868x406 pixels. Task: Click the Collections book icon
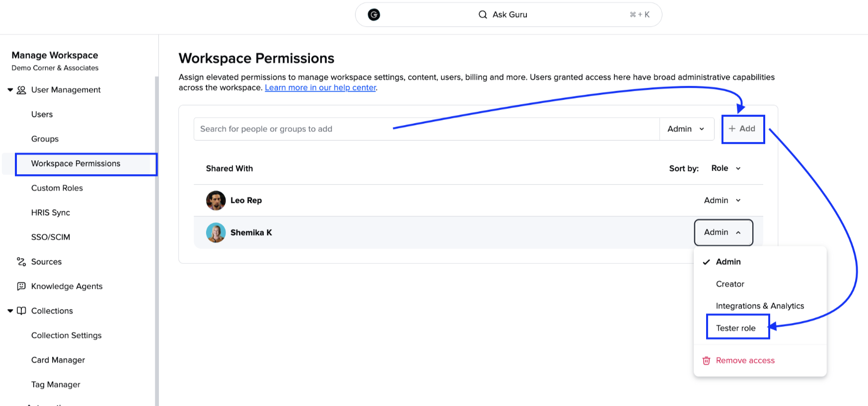21,311
